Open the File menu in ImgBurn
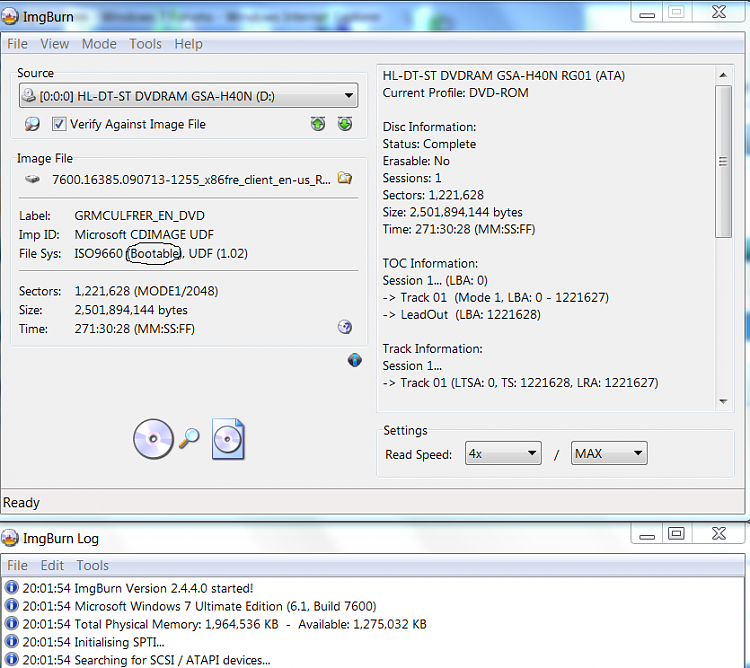The width and height of the screenshot is (750, 668). pyautogui.click(x=17, y=44)
